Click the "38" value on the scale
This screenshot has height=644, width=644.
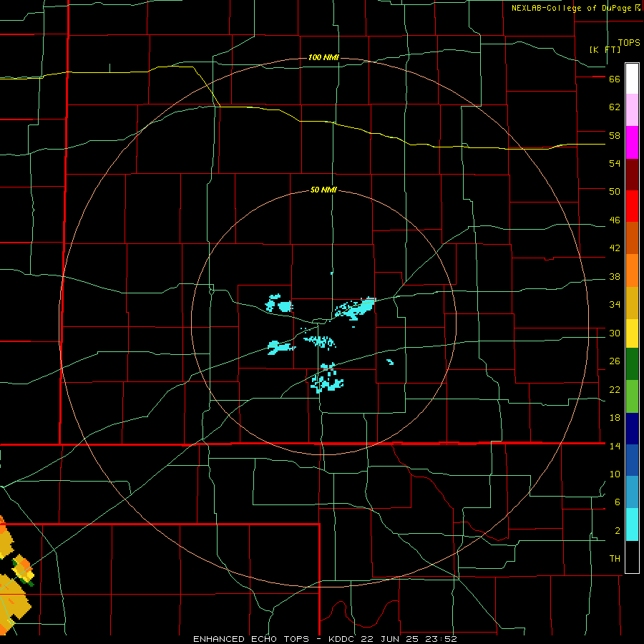click(615, 276)
